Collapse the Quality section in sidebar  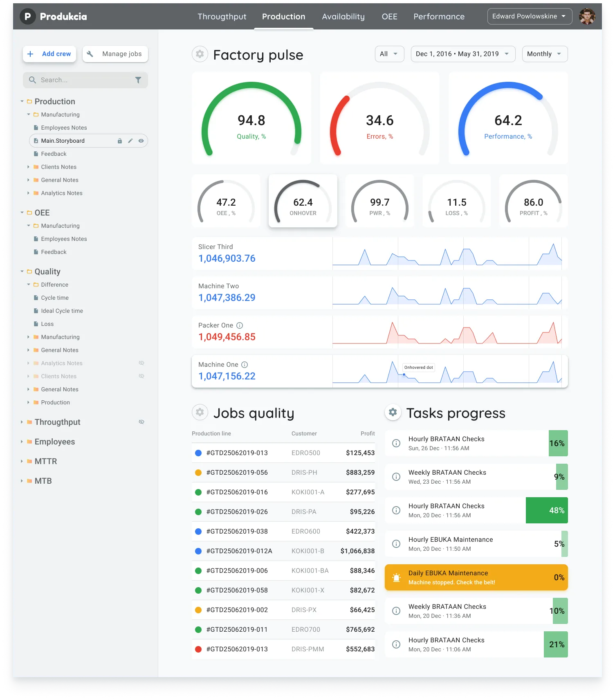click(22, 271)
